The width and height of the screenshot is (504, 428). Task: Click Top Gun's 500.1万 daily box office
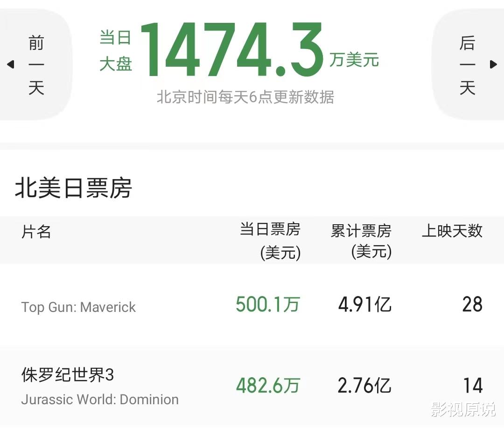click(x=268, y=304)
